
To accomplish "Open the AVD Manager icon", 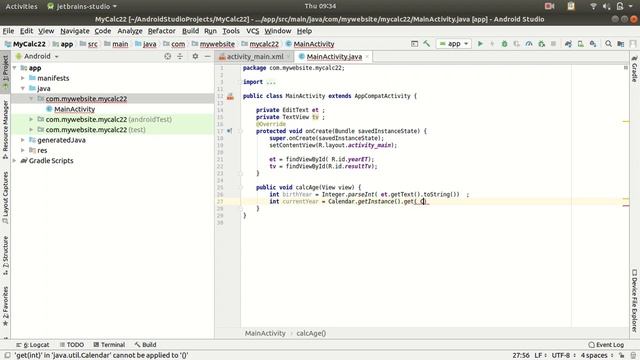I will (x=580, y=43).
